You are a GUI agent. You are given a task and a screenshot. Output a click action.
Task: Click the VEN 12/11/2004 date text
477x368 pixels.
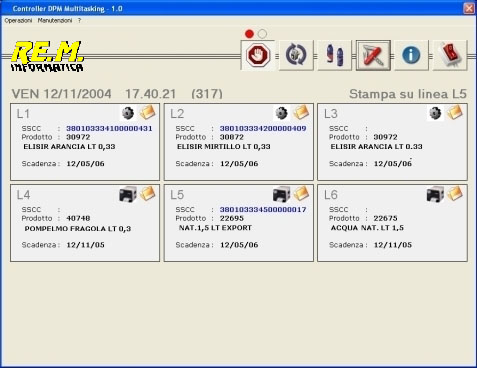[62, 94]
